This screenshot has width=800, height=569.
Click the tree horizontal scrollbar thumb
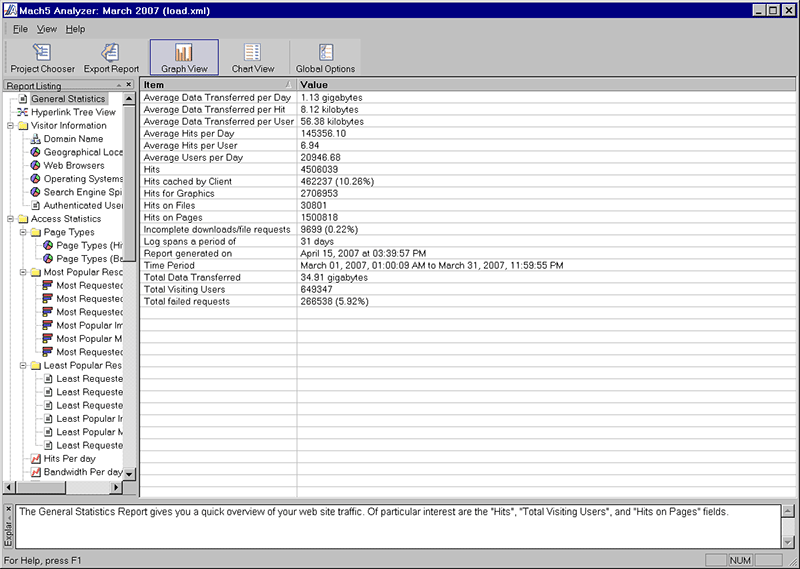pyautogui.click(x=41, y=487)
